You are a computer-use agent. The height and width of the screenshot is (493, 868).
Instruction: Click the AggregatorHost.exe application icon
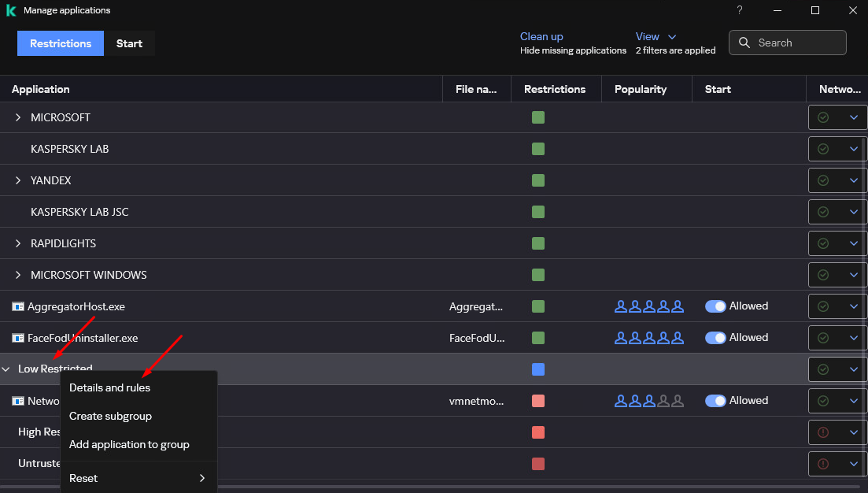point(18,306)
